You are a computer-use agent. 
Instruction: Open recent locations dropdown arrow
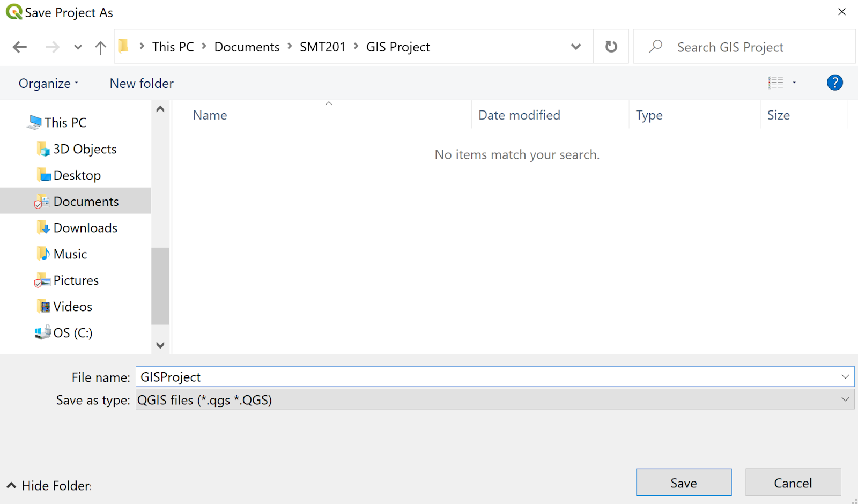[78, 47]
